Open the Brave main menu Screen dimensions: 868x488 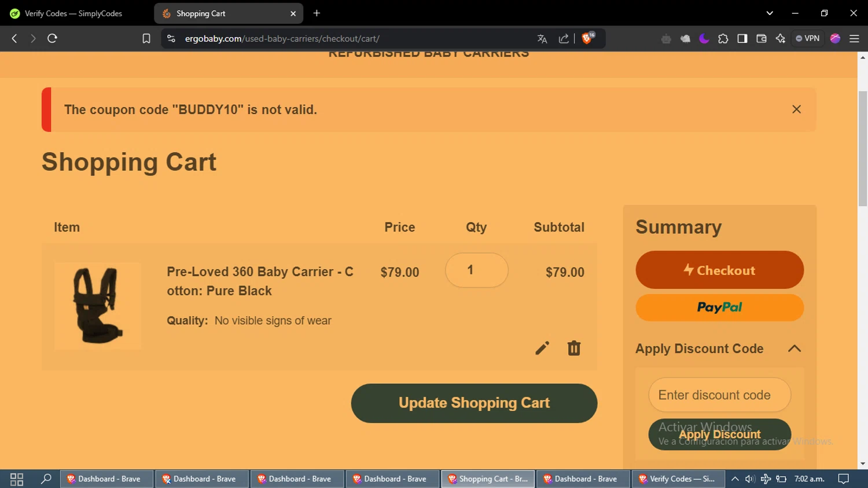pos(854,39)
